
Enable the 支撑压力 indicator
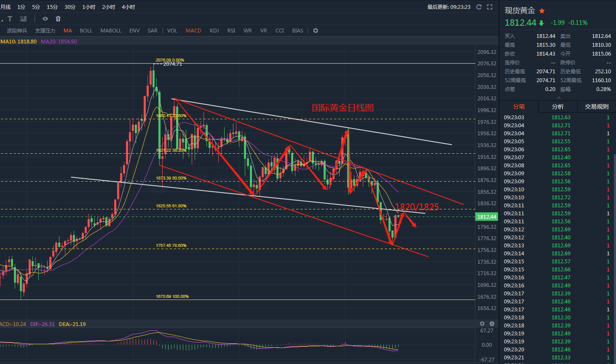point(45,31)
